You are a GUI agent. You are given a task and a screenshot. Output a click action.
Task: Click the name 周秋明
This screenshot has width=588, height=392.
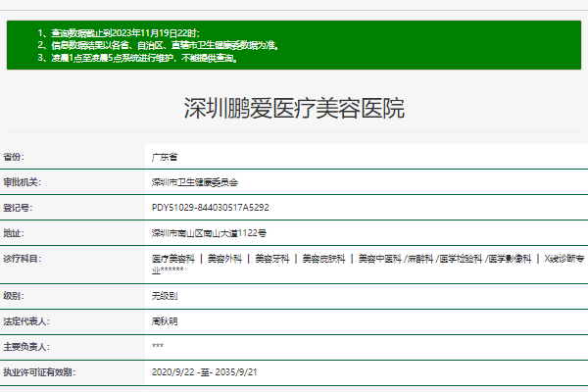tap(165, 321)
